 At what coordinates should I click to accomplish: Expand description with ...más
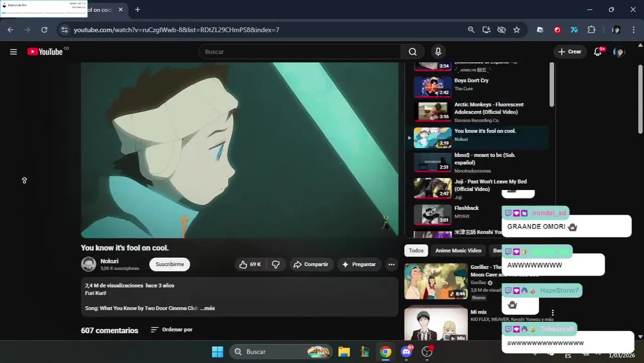tap(208, 308)
